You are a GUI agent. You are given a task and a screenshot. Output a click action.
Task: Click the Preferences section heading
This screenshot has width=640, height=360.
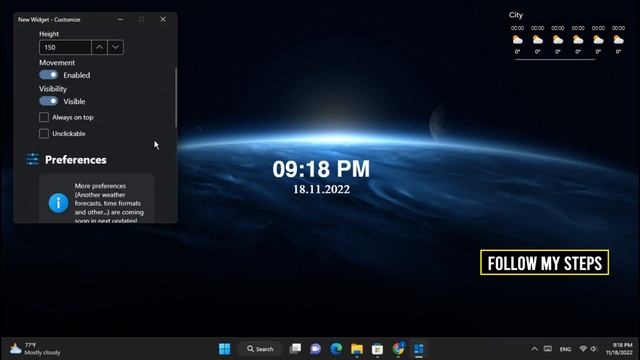point(76,160)
